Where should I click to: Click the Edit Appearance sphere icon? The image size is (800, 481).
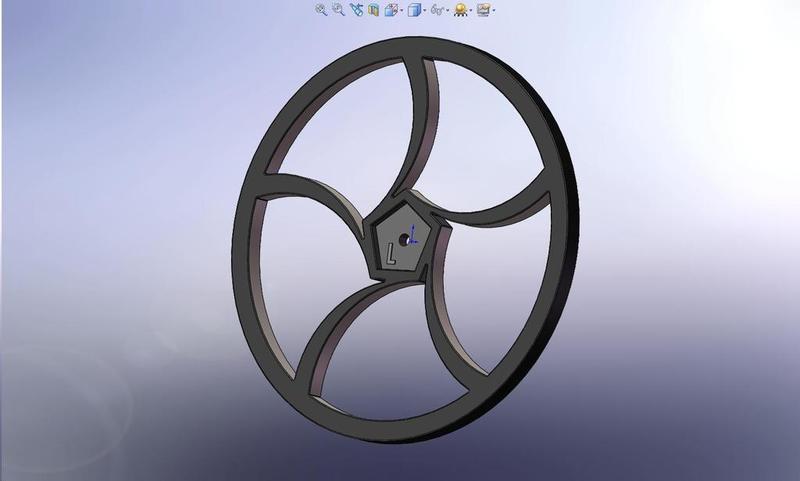[461, 10]
